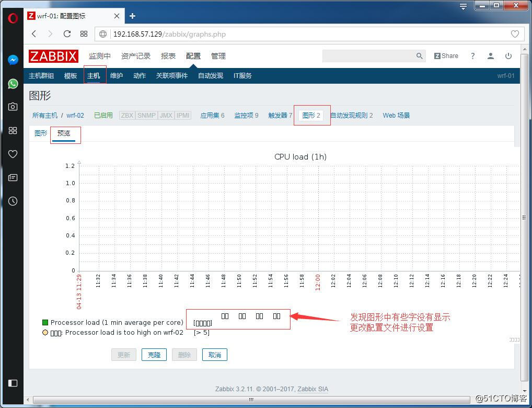This screenshot has width=532, height=408.
Task: Open Messenger in the Opera sidebar
Action: click(13, 60)
